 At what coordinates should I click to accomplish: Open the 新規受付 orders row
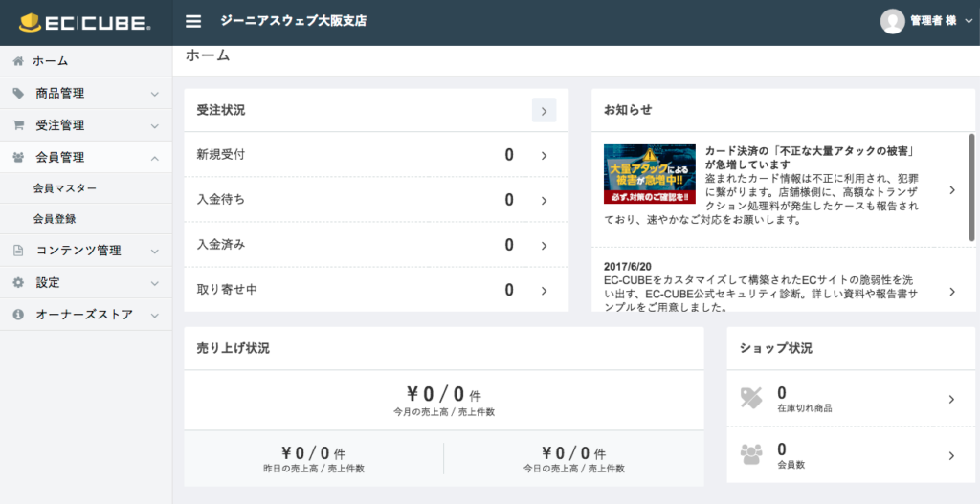click(x=376, y=155)
